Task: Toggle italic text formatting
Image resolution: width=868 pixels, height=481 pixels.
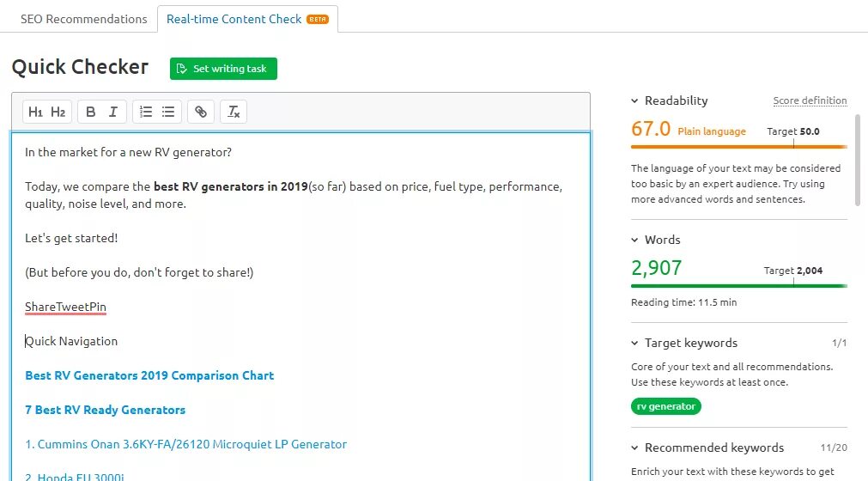Action: click(x=113, y=112)
